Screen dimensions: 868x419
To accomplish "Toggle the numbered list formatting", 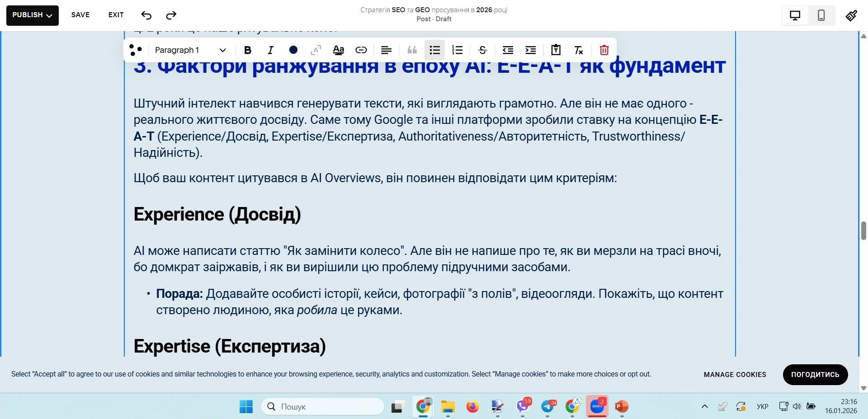I will point(458,50).
